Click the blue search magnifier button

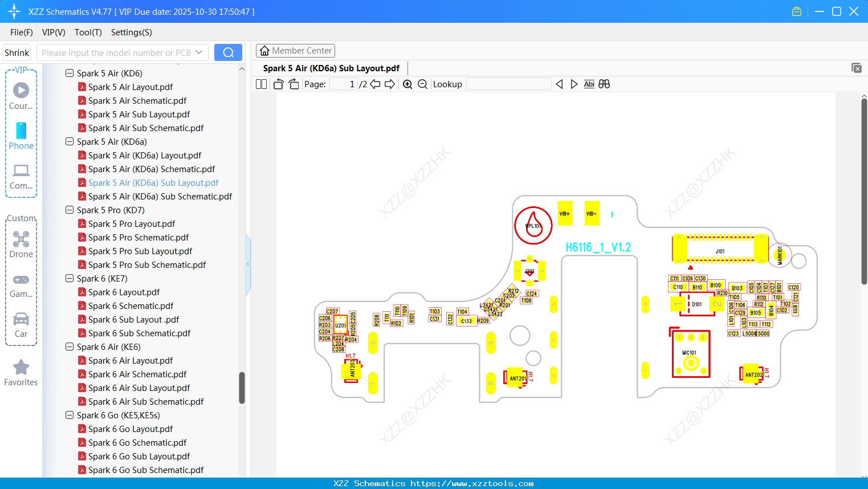[x=228, y=52]
